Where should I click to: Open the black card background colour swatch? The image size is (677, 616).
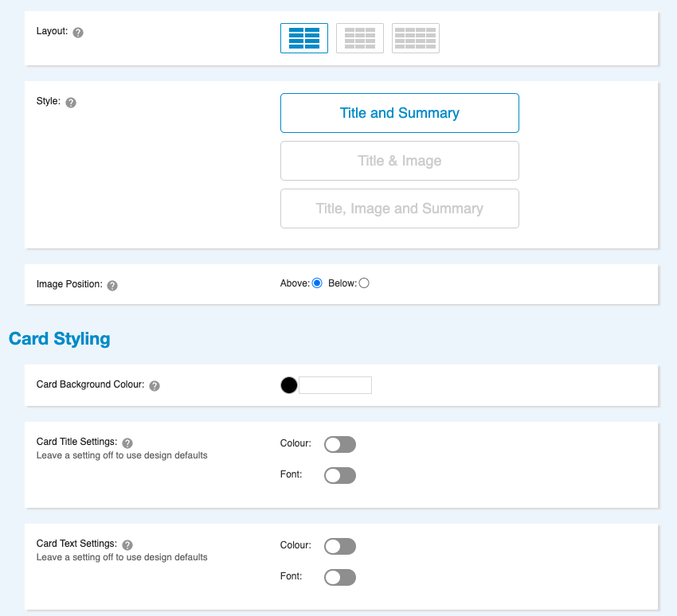pyautogui.click(x=289, y=385)
